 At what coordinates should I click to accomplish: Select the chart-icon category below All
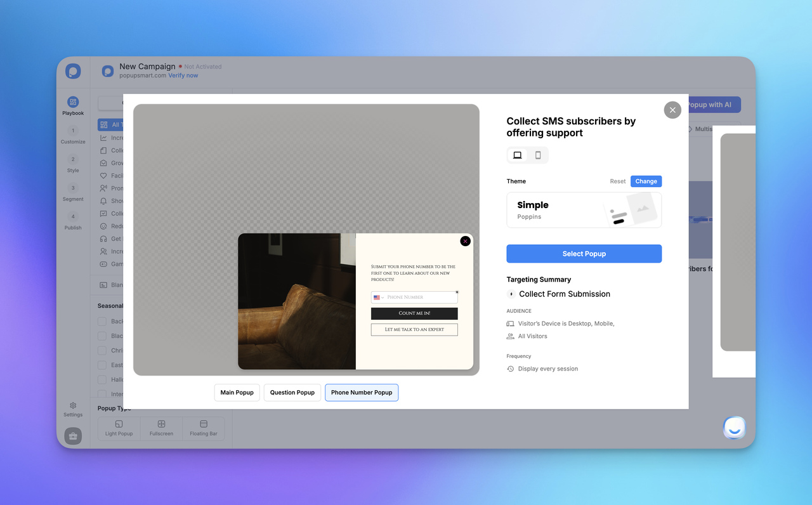coord(104,138)
